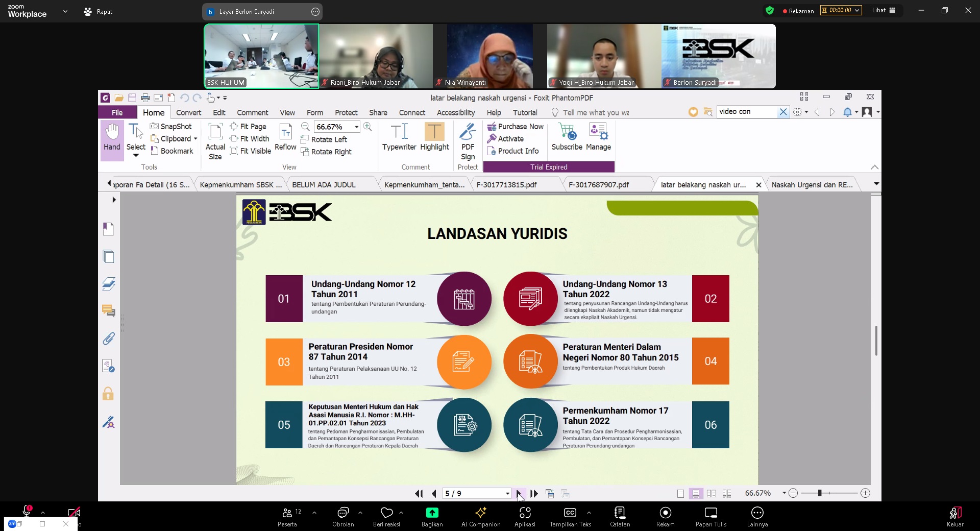Switch to the Comment ribbon tab
Image resolution: width=980 pixels, height=531 pixels.
pyautogui.click(x=252, y=112)
